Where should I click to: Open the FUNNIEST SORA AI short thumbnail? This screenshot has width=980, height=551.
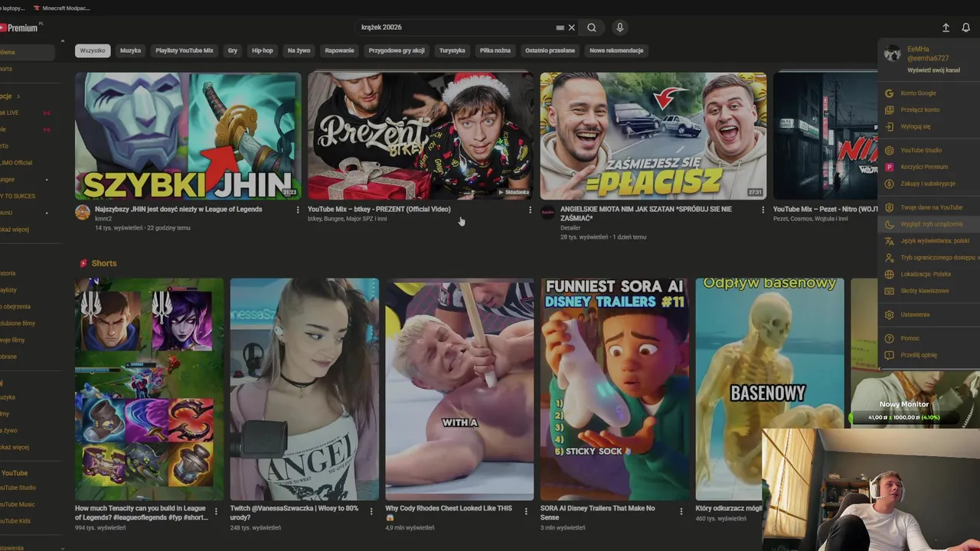pos(615,389)
